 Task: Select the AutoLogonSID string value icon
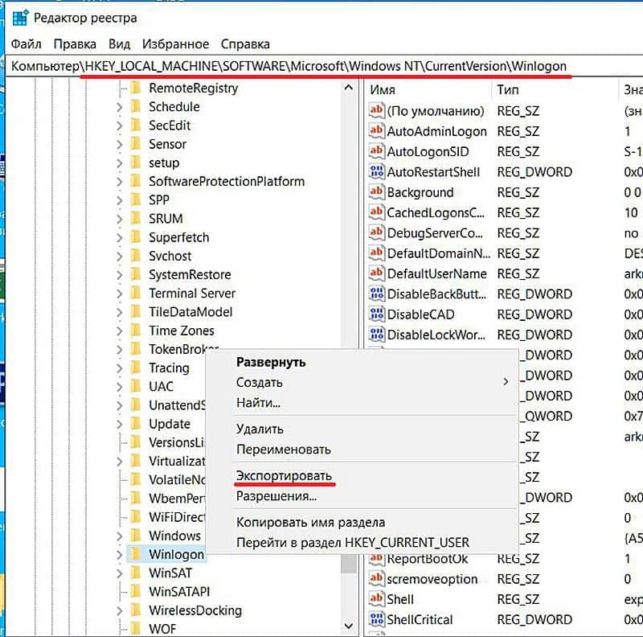click(x=376, y=151)
